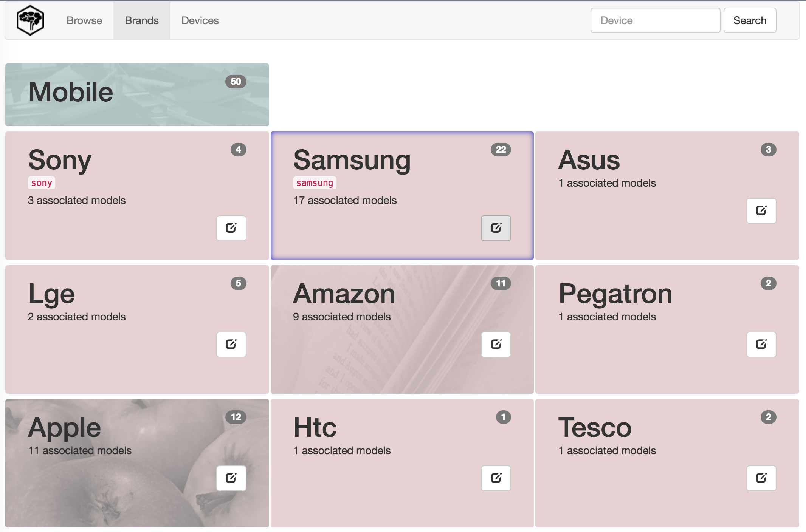This screenshot has height=532, width=806.
Task: Click the Browse menu item
Action: [x=84, y=20]
